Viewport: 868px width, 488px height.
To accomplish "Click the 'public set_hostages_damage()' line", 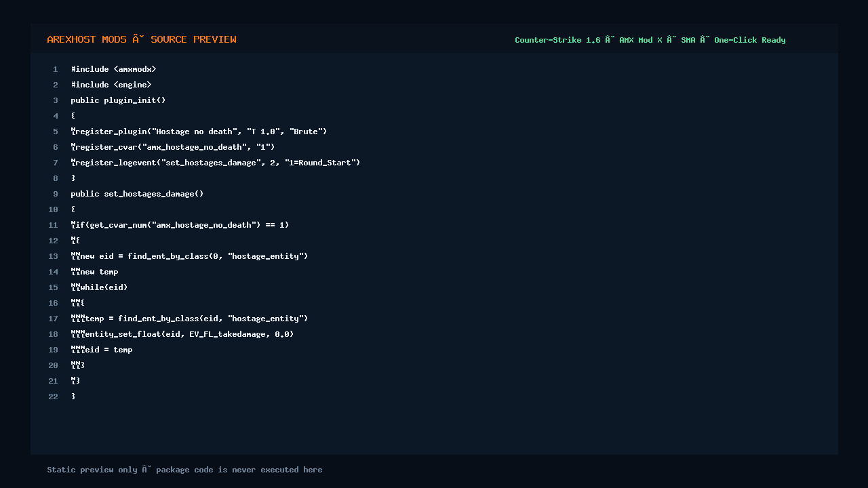I will pos(137,194).
